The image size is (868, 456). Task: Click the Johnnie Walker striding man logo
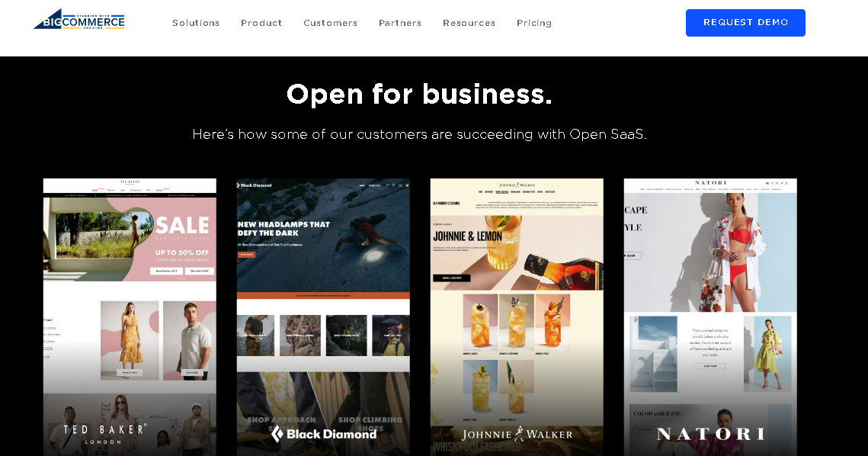(519, 434)
